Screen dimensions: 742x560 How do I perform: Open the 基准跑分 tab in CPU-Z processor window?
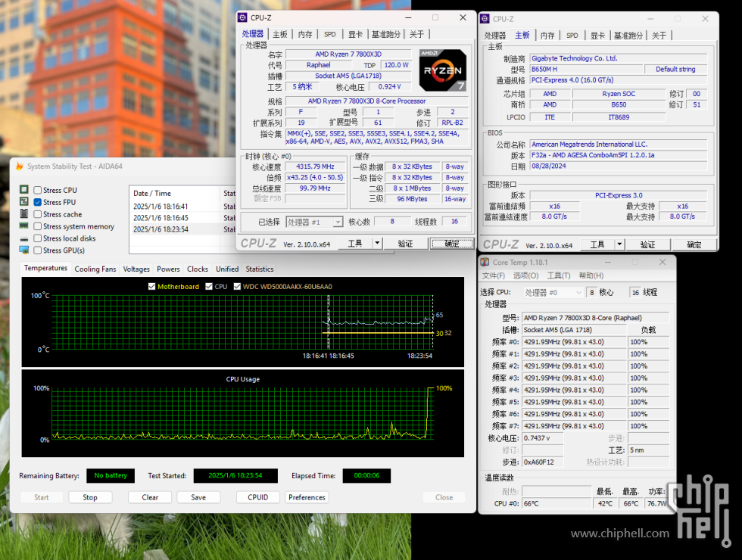pyautogui.click(x=385, y=35)
